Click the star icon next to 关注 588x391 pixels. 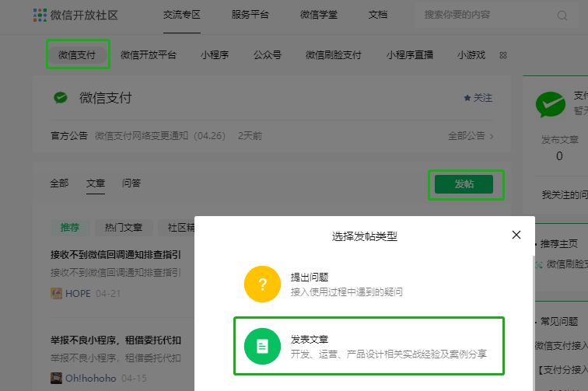click(x=467, y=98)
